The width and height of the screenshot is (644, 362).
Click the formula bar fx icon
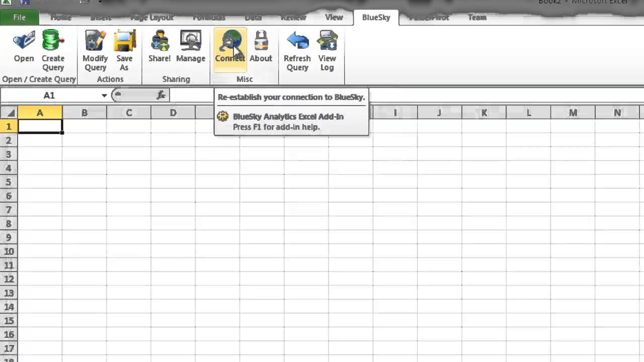point(161,95)
